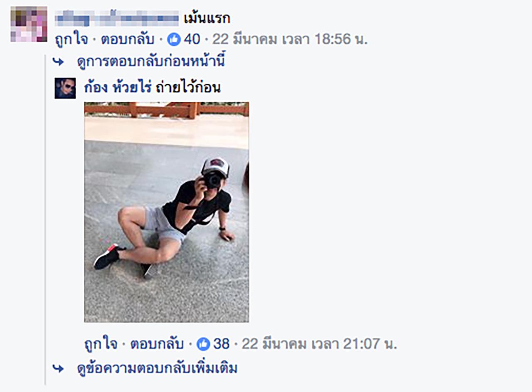Open timestamp 22 มีนาคม เวลา 18:56 น.
This screenshot has width=532, height=392.
click(290, 40)
